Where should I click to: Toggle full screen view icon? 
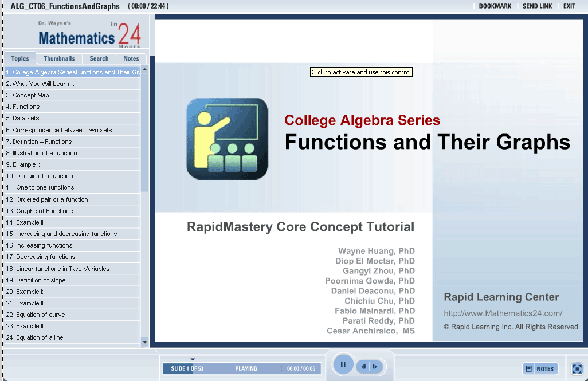click(x=577, y=368)
